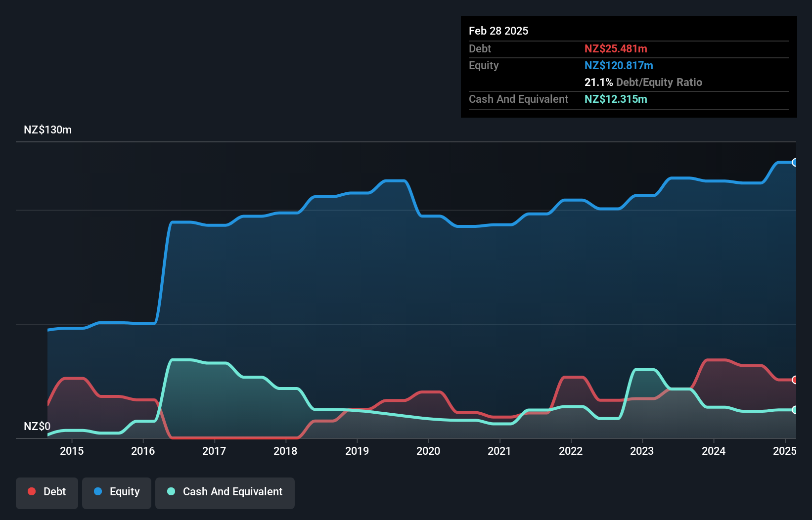Screen dimensions: 812x520
Task: Click the 2017 x-axis label
Action: coord(214,451)
